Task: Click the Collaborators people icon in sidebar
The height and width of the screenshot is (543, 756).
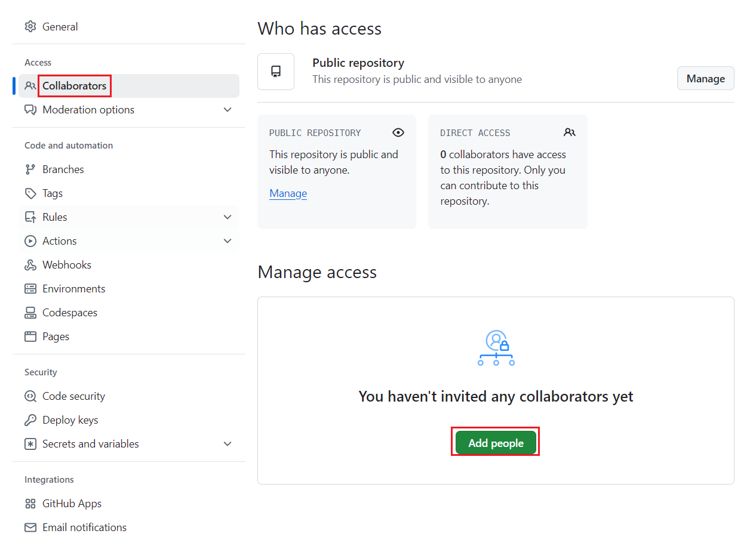Action: point(30,86)
